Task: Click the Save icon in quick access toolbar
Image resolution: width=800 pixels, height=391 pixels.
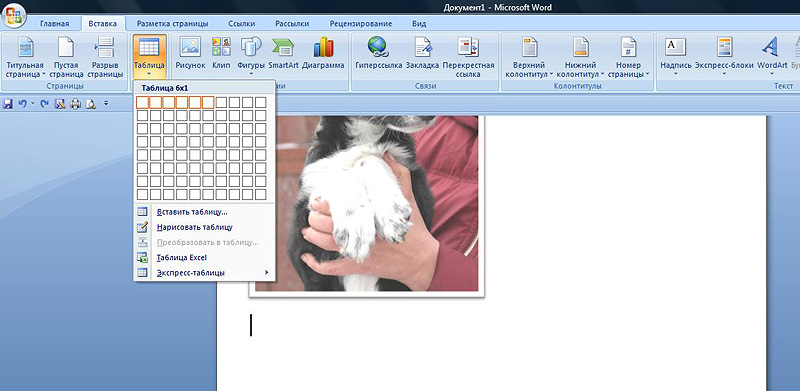Action: pos(8,104)
